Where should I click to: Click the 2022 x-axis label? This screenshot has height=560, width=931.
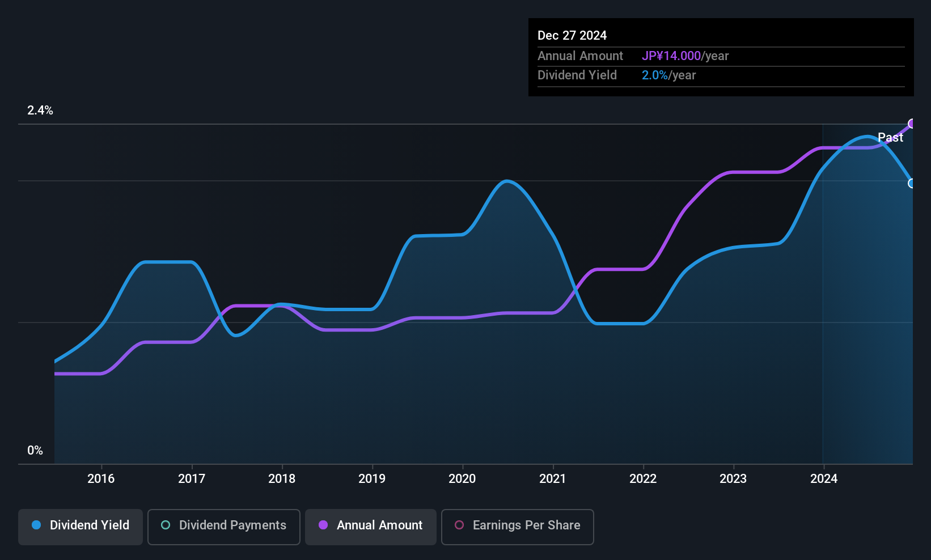click(x=643, y=478)
